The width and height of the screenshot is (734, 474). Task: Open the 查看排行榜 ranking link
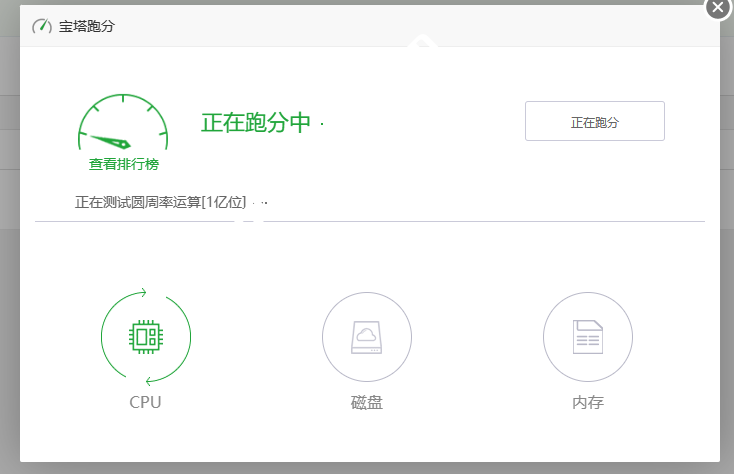click(123, 164)
